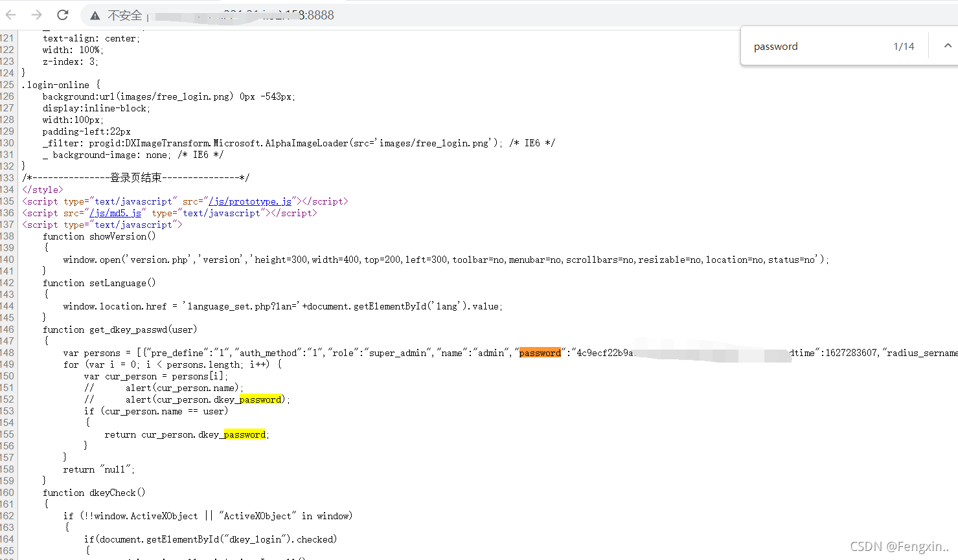Select the 'z-index: 3;' line
The image size is (958, 560).
[71, 62]
